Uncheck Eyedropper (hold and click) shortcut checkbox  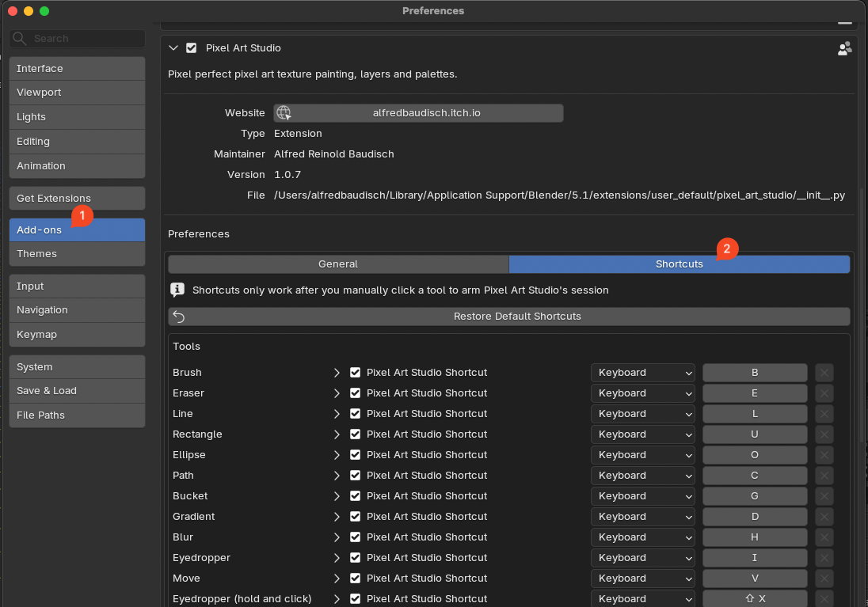[356, 599]
